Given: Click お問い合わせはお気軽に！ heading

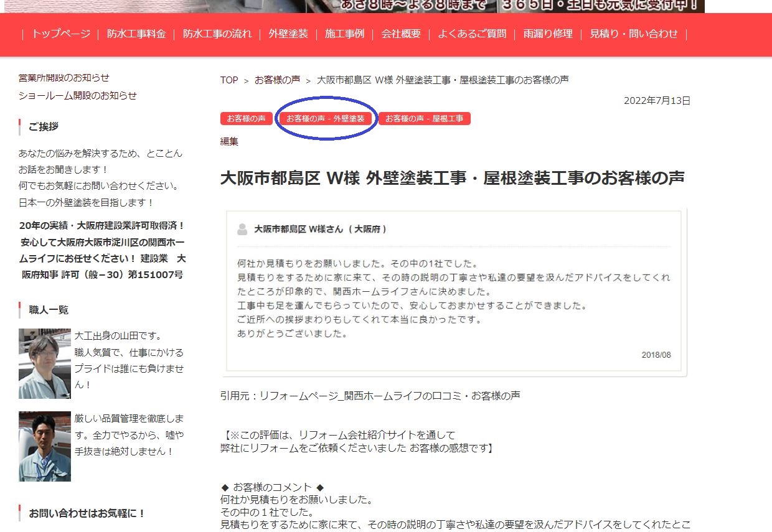Looking at the screenshot, I should coord(87,514).
